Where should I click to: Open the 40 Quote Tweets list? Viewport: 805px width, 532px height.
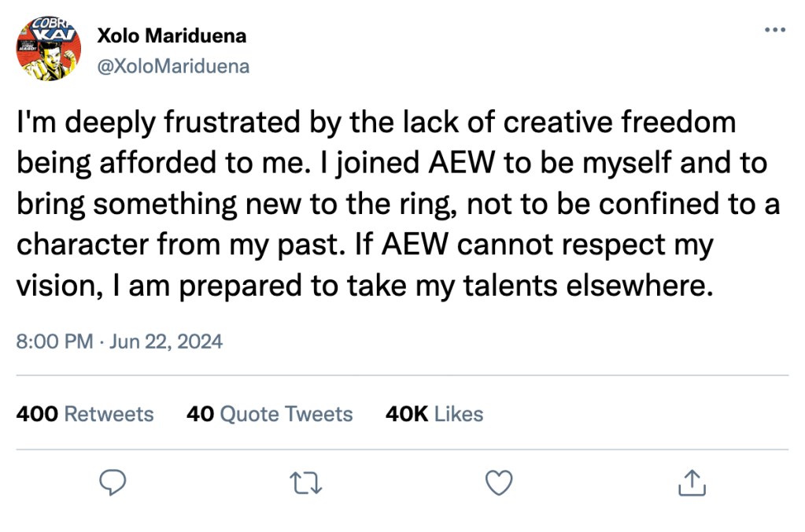click(270, 414)
